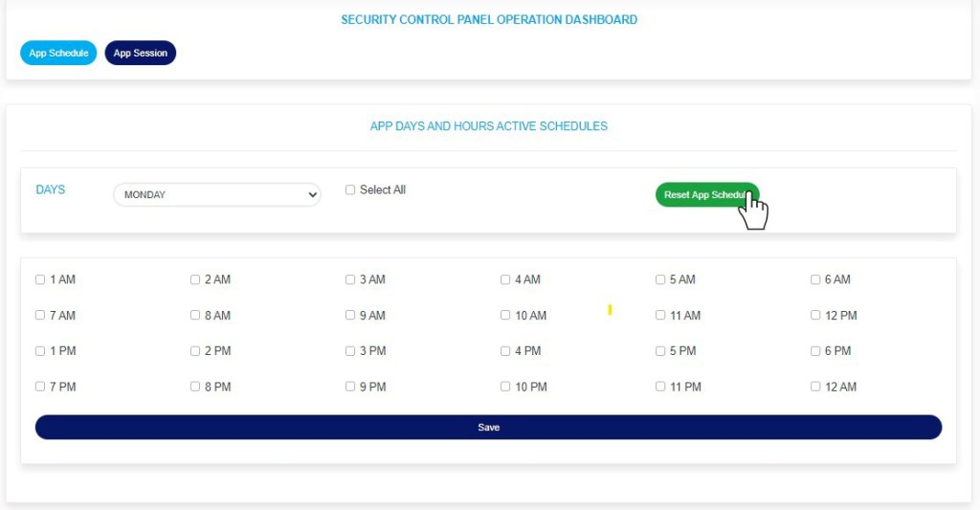This screenshot has width=980, height=510.
Task: Switch to the App Session tab
Action: [x=140, y=54]
